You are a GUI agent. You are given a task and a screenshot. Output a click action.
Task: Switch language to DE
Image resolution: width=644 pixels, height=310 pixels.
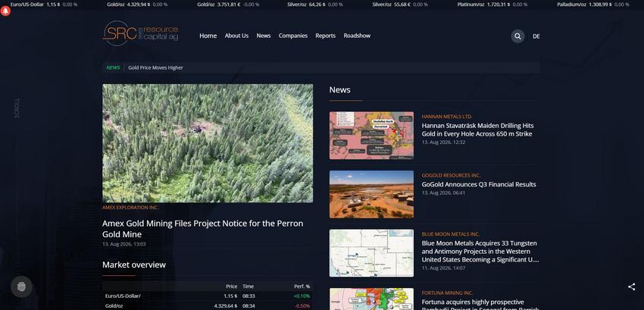[x=536, y=36]
